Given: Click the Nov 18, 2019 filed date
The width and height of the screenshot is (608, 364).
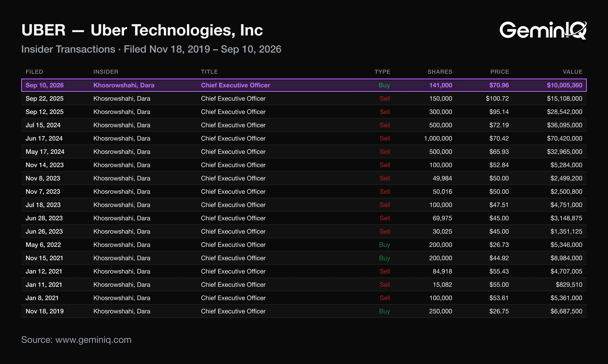Looking at the screenshot, I should [45, 311].
